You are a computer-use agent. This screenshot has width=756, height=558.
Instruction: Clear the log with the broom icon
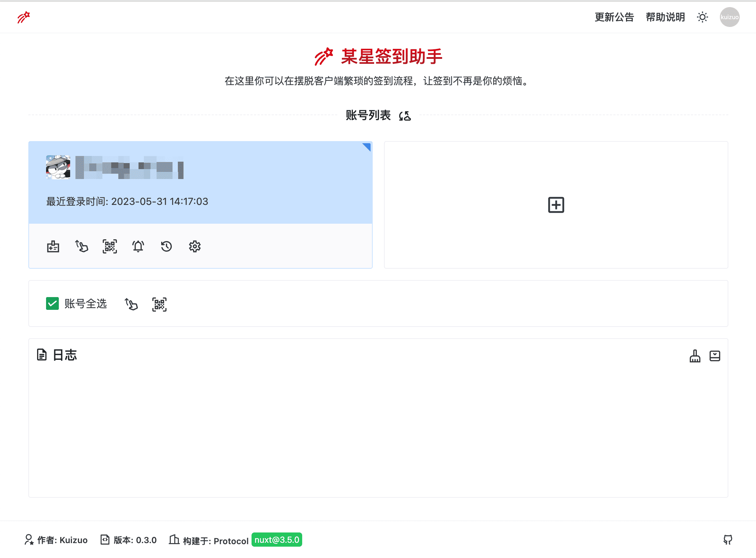coord(695,356)
